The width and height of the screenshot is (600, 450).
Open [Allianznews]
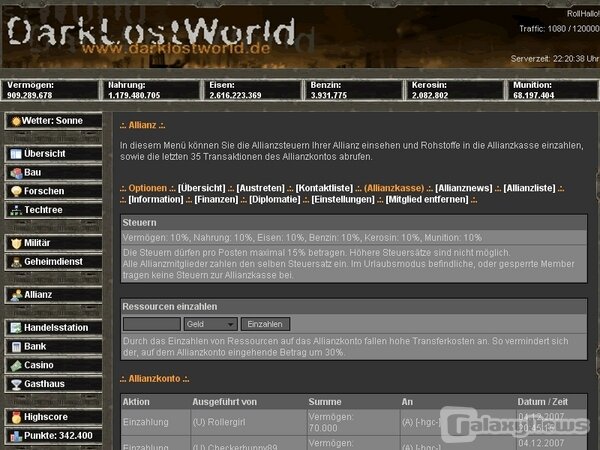(x=464, y=188)
